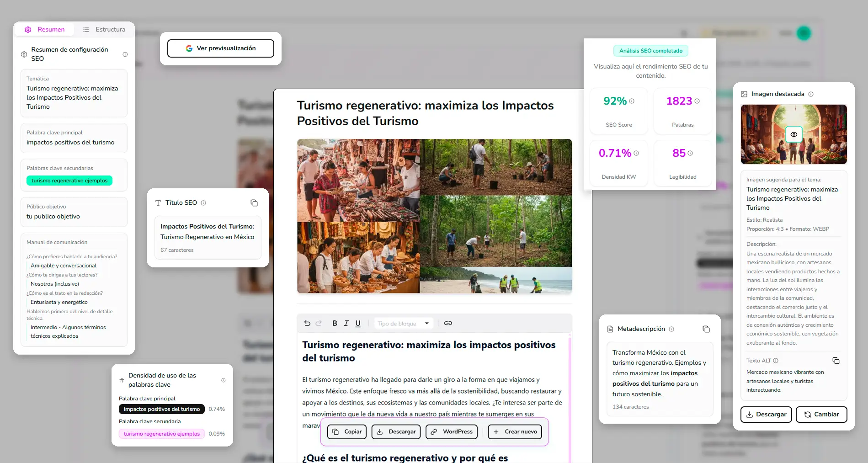Download the featured image with Descargar

pyautogui.click(x=766, y=415)
